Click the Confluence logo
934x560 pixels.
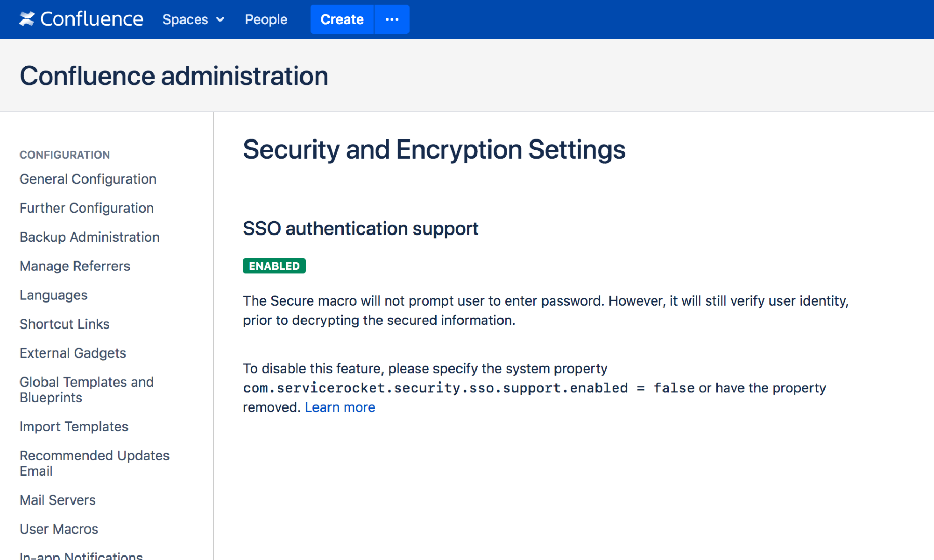[82, 19]
